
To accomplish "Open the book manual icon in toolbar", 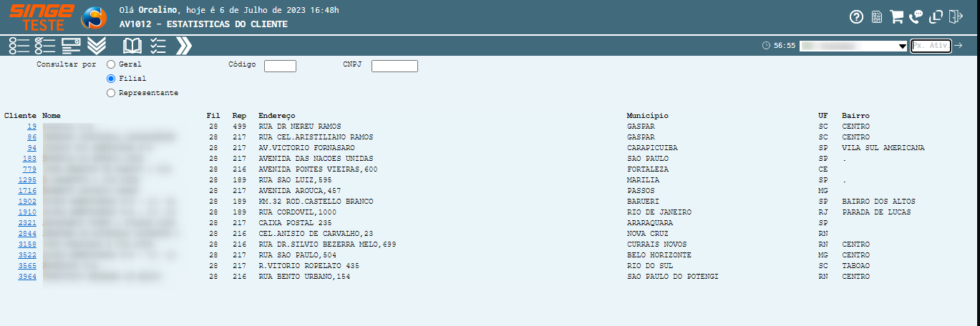I will coord(132,46).
